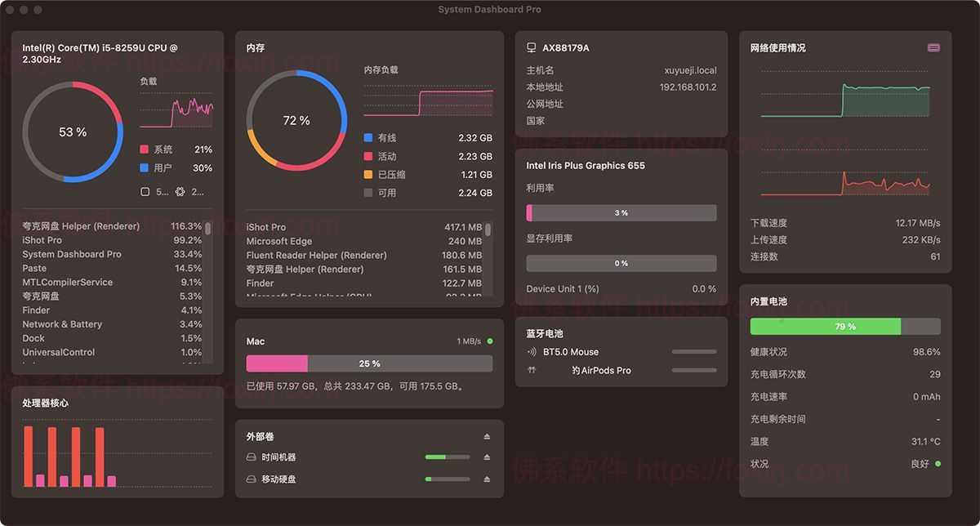Select the orange 已压缩 memory legend swatch
Image resolution: width=980 pixels, height=526 pixels.
click(368, 175)
